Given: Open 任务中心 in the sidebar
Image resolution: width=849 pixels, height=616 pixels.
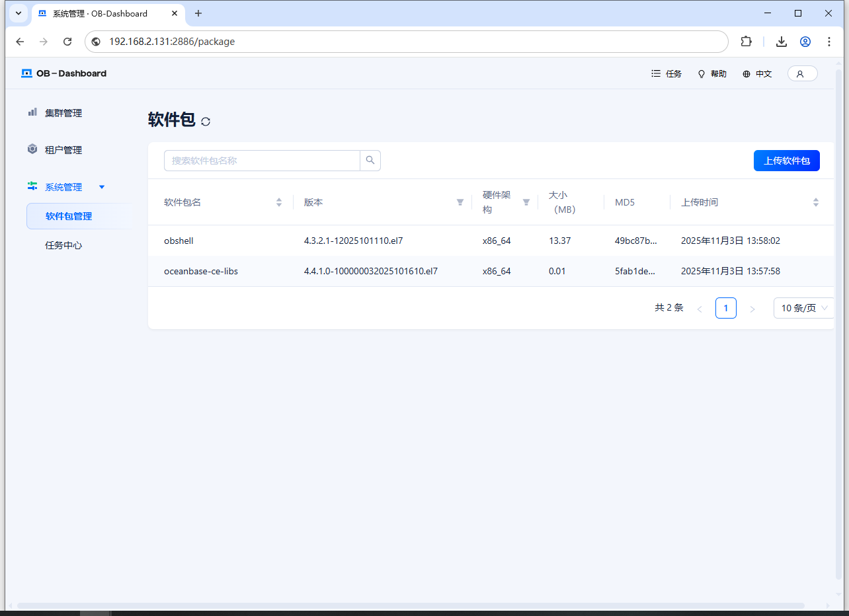Looking at the screenshot, I should tap(63, 245).
